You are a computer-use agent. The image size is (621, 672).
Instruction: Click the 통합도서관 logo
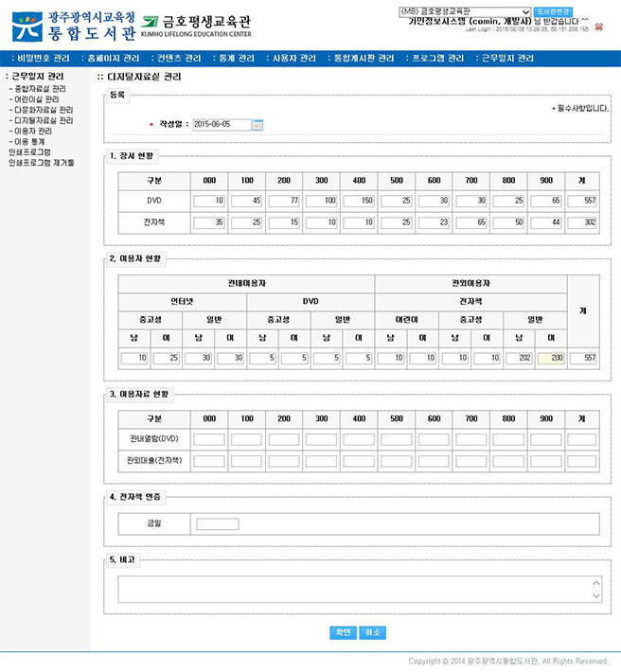point(74,27)
